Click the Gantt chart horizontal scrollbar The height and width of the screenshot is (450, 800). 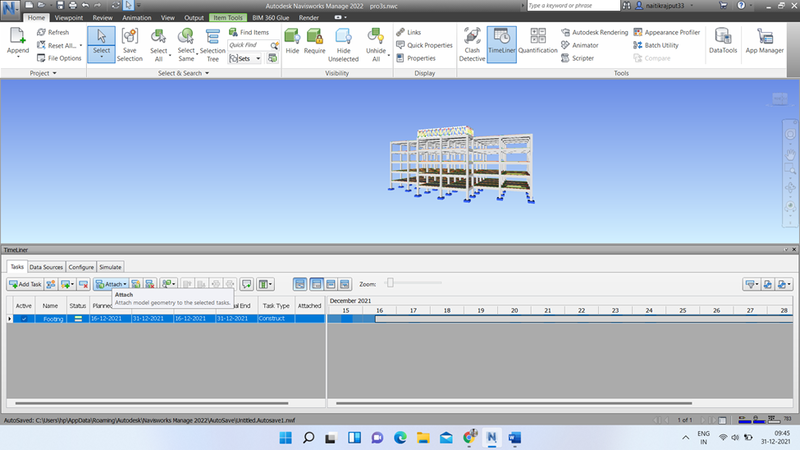coord(514,403)
